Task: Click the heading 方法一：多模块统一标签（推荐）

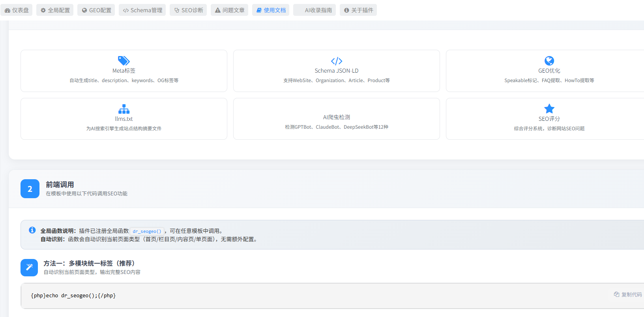Action: coord(91,263)
